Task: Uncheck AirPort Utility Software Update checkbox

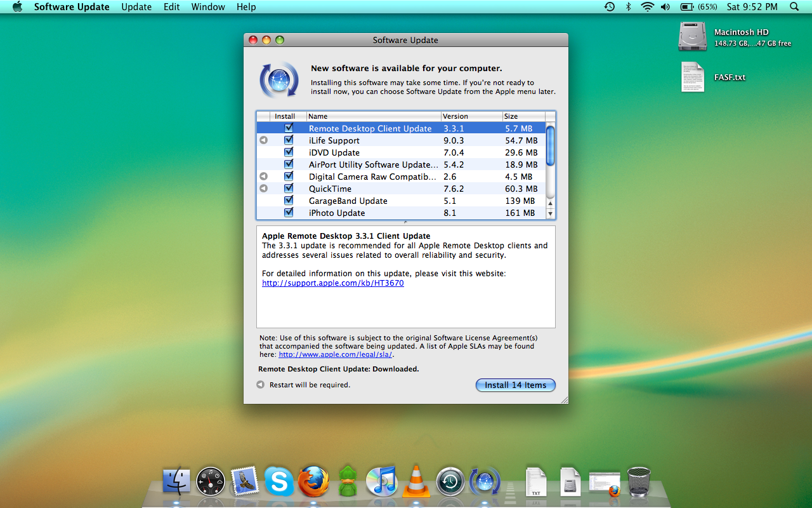Action: point(289,164)
